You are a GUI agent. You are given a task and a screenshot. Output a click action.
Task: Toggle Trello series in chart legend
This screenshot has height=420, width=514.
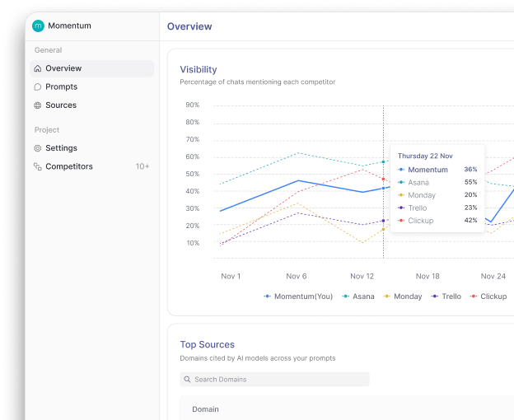tap(446, 296)
